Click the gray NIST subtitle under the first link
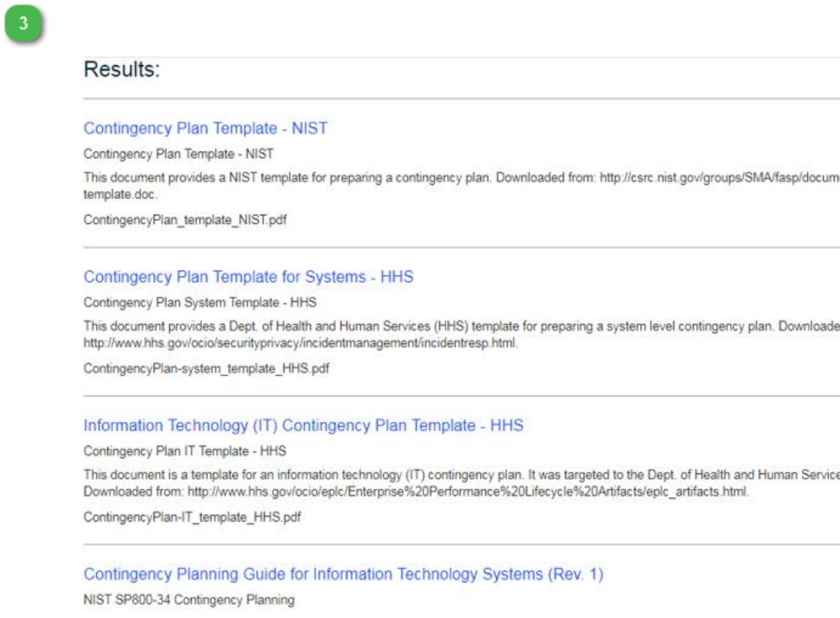 click(178, 154)
